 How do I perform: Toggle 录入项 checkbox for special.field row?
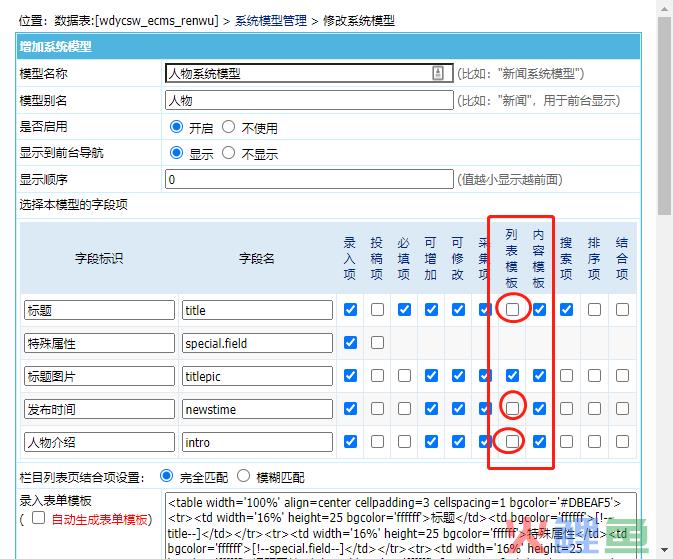point(350,343)
